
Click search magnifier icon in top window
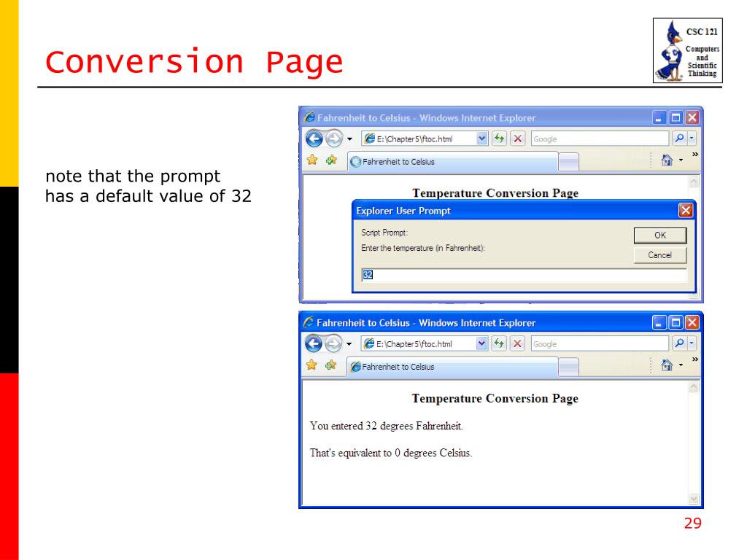679,138
